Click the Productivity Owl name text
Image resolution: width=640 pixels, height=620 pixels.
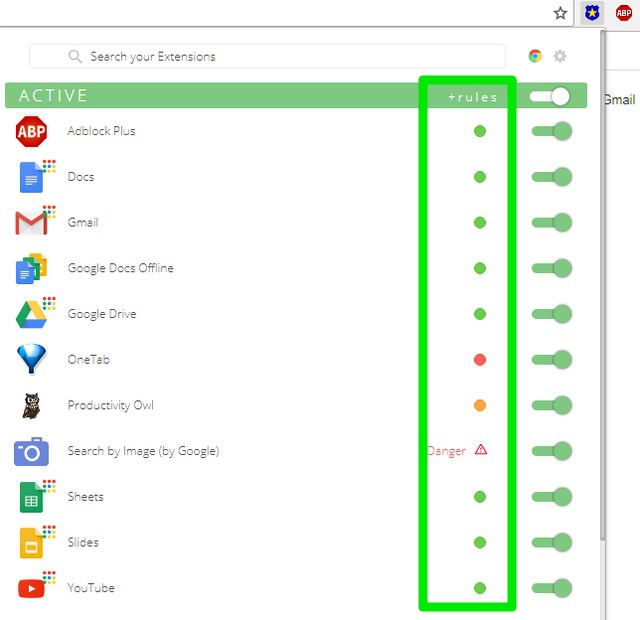coord(111,405)
